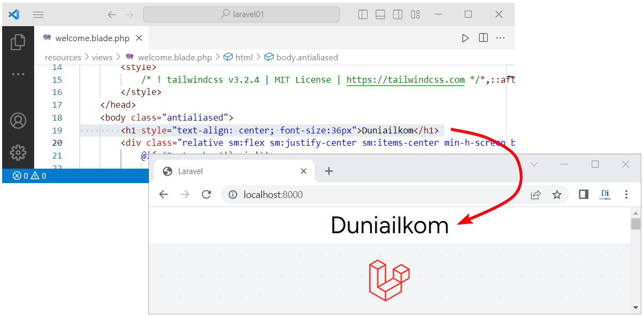The width and height of the screenshot is (644, 317).
Task: Open the Explorer view in the activity bar
Action: (18, 42)
